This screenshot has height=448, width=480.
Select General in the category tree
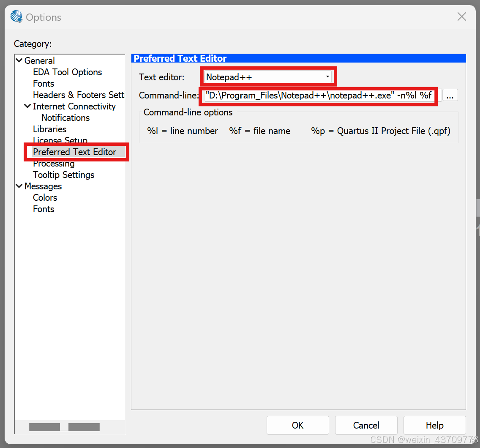coord(39,60)
